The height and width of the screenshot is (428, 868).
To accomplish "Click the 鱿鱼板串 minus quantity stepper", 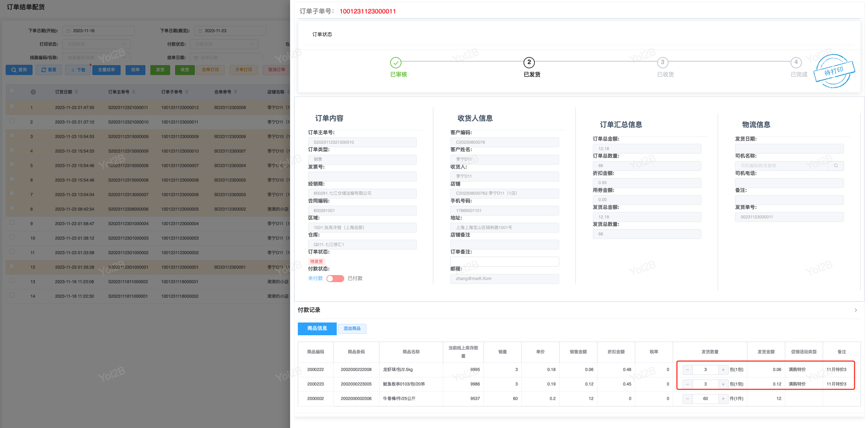I will pyautogui.click(x=687, y=384).
